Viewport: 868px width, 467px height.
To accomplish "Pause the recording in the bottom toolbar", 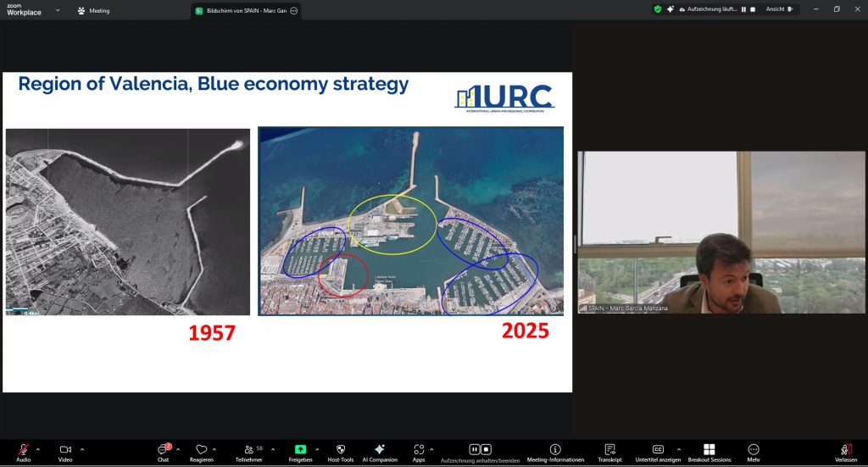I will [475, 448].
